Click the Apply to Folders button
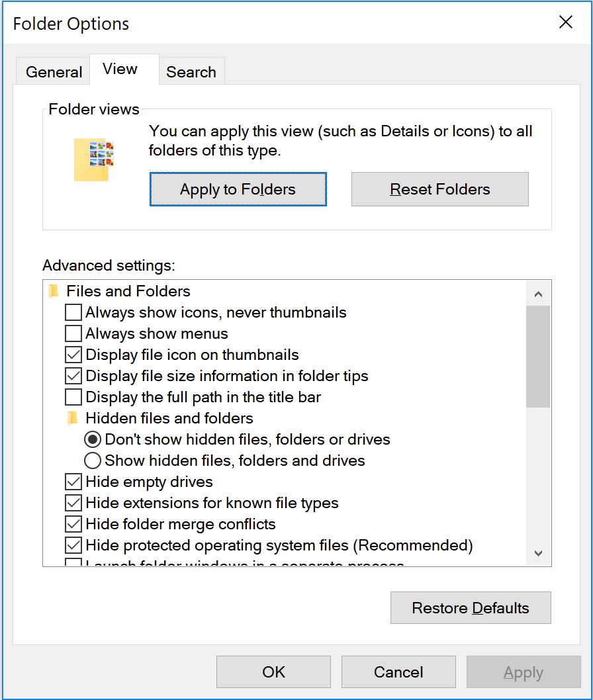Image resolution: width=593 pixels, height=700 pixels. (238, 189)
